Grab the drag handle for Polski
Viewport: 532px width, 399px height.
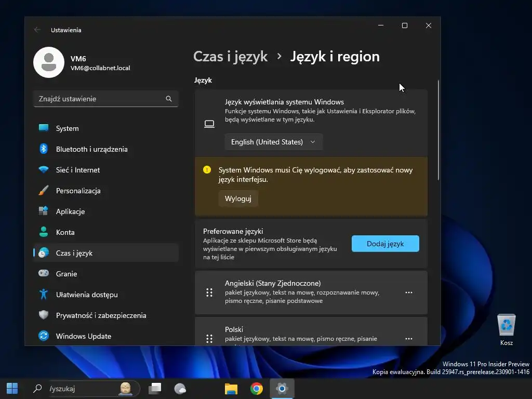(x=209, y=339)
